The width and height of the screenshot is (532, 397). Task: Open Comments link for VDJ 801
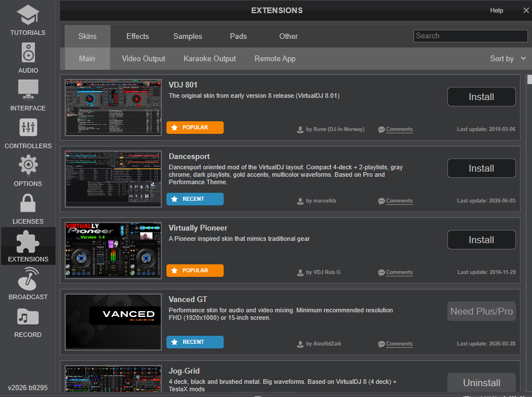pyautogui.click(x=399, y=129)
